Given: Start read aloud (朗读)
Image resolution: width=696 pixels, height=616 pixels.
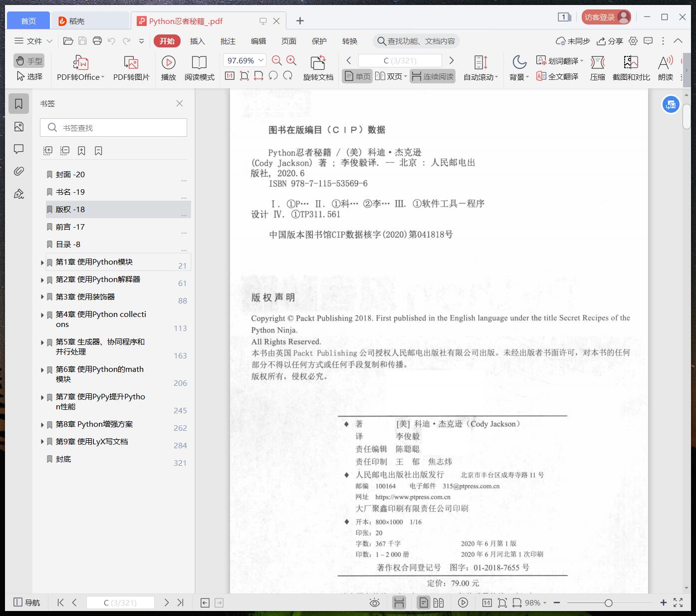Looking at the screenshot, I should pyautogui.click(x=666, y=68).
